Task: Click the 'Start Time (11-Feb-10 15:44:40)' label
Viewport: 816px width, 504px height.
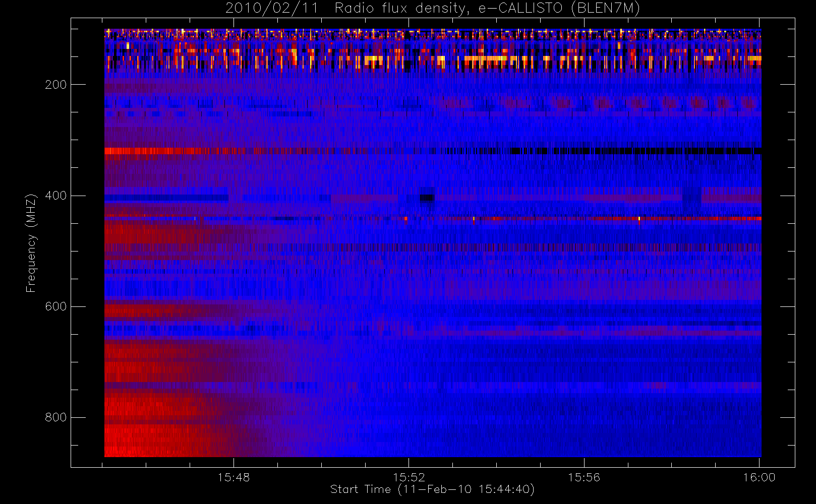Action: click(432, 489)
